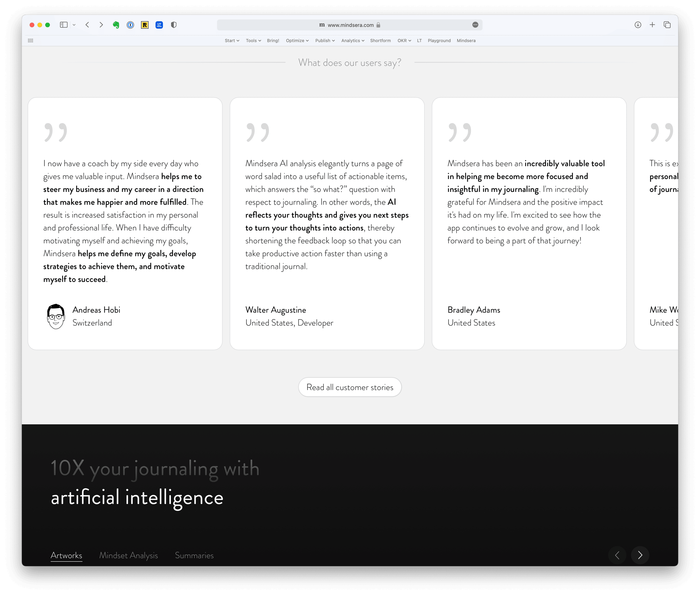The image size is (700, 595).
Task: Expand the Start bookmarks folder
Action: point(232,41)
